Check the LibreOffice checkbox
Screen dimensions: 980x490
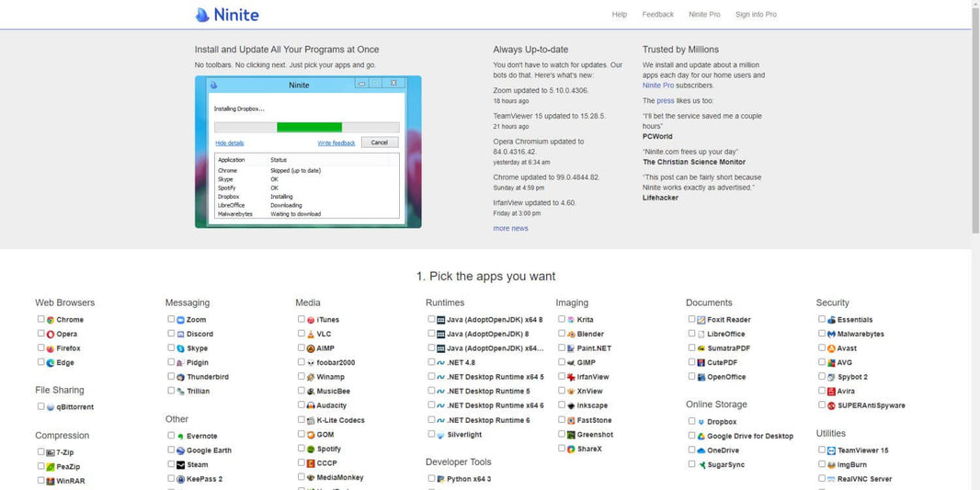(x=692, y=333)
